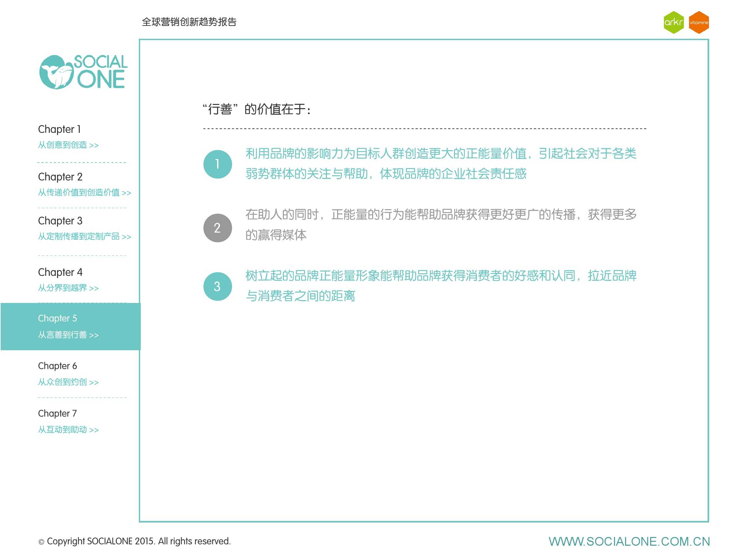The image size is (747, 560).
Task: Click the gray number 2 circle
Action: tap(217, 228)
